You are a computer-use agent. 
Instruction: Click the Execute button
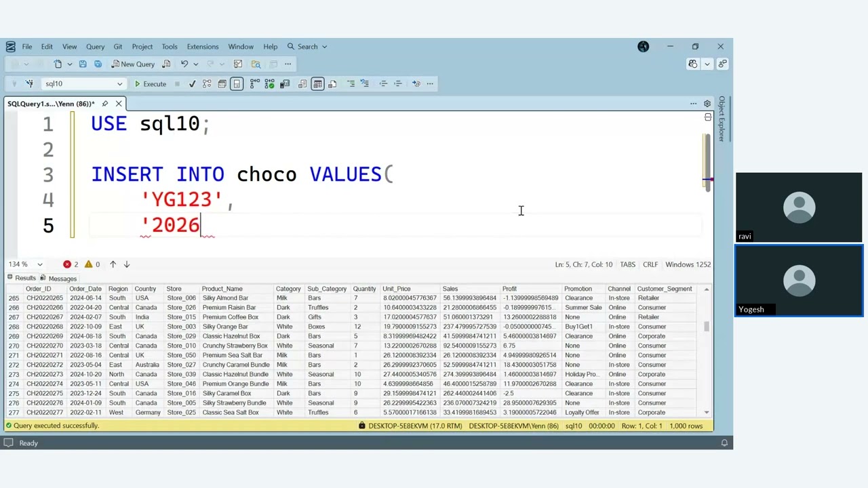(150, 84)
